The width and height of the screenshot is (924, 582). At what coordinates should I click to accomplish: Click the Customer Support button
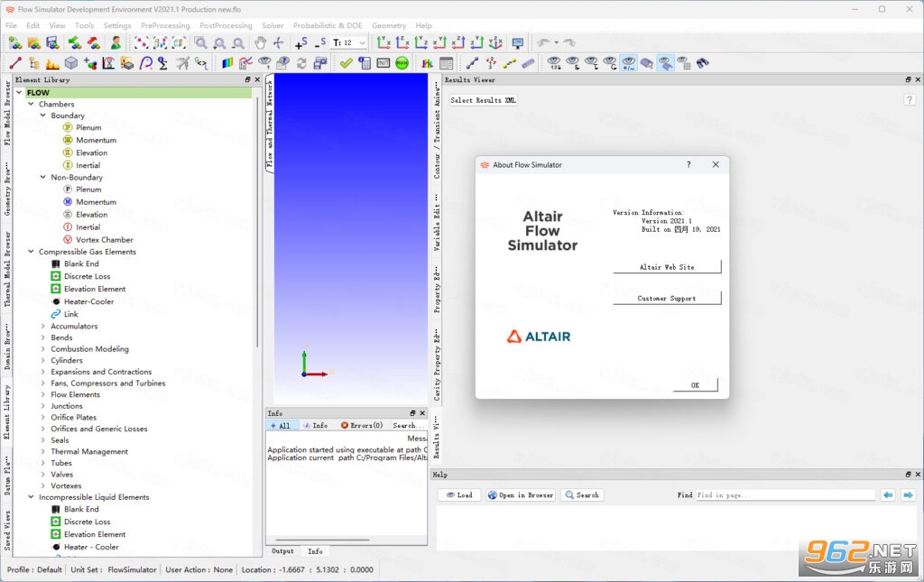click(x=667, y=298)
